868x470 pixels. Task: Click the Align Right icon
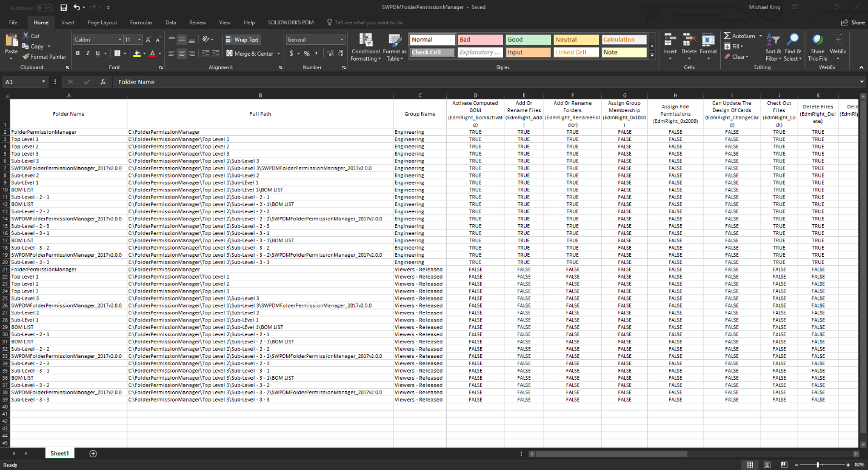tap(191, 53)
